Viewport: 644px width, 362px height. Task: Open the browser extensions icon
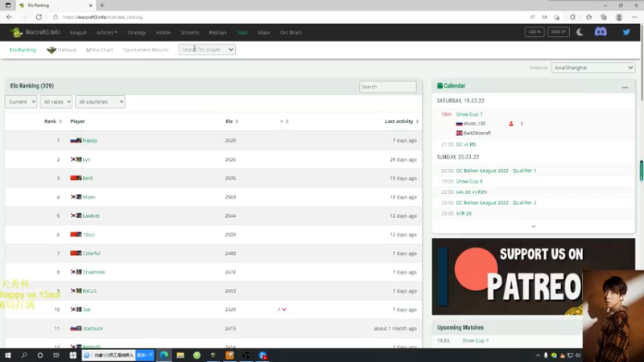tap(572, 17)
